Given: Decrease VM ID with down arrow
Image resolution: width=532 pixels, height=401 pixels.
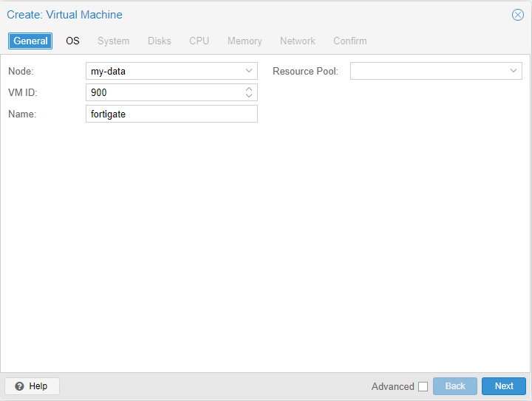Looking at the screenshot, I should click(249, 95).
